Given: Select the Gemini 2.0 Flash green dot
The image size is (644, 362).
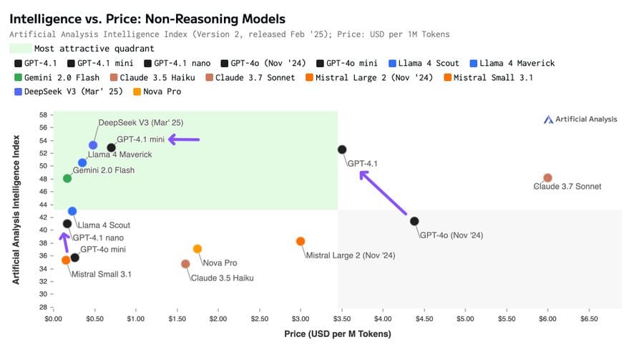Looking at the screenshot, I should (67, 179).
